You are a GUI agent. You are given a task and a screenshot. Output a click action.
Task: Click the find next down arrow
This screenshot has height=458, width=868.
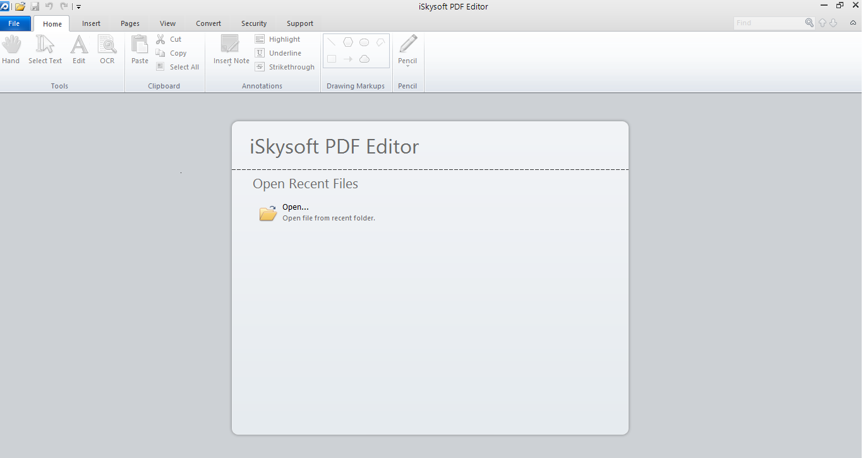[x=833, y=23]
